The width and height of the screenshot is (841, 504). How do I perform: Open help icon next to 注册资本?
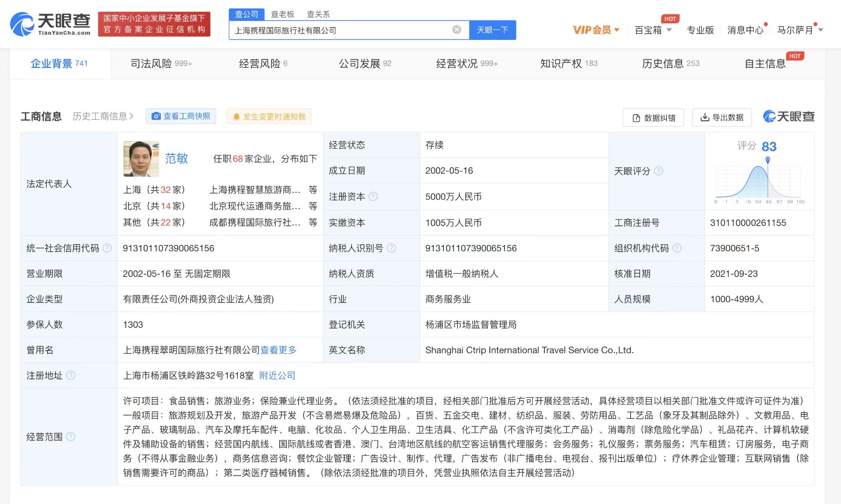(x=373, y=197)
